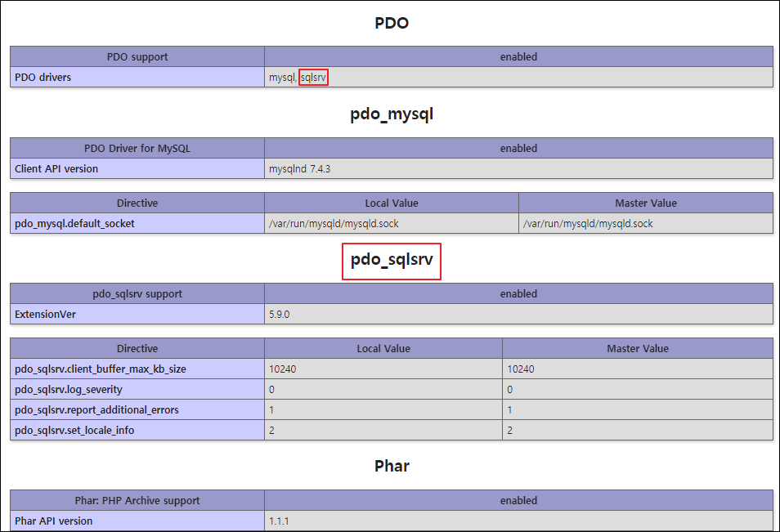Select the Local Value socket path of pdo_mysql
The height and width of the screenshot is (532, 780).
click(334, 224)
